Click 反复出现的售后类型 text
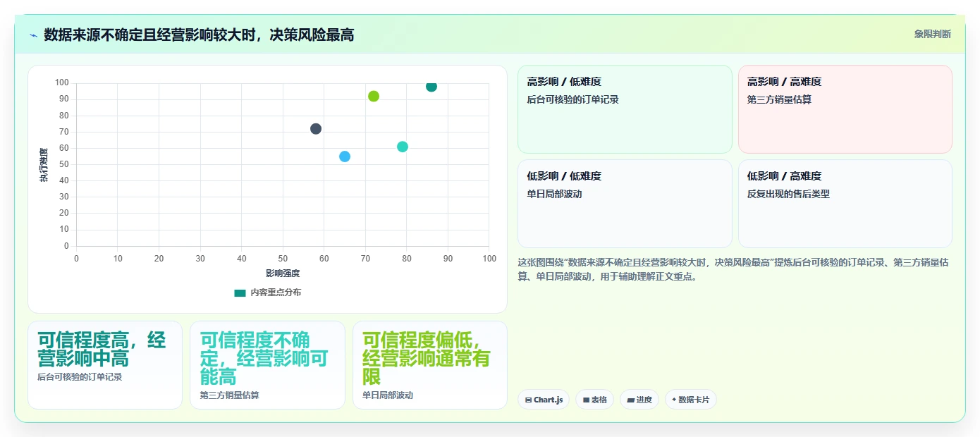980x437 pixels. click(788, 194)
